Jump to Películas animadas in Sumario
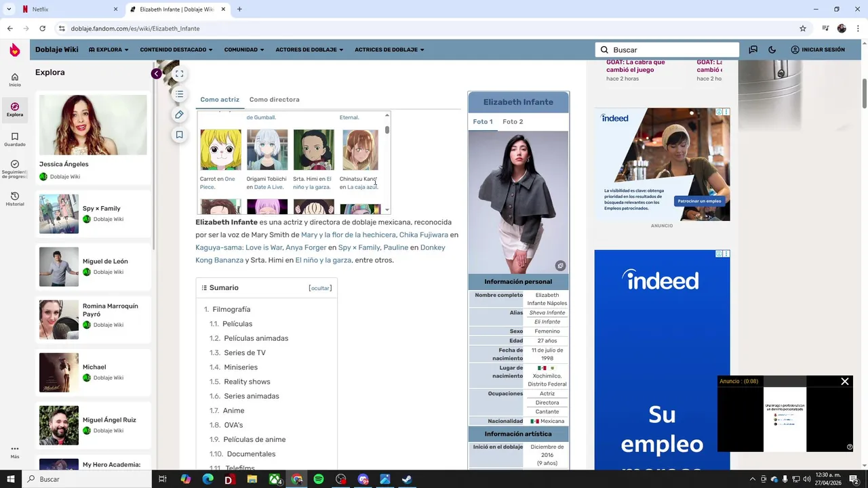Viewport: 868px width, 488px height. (256, 338)
